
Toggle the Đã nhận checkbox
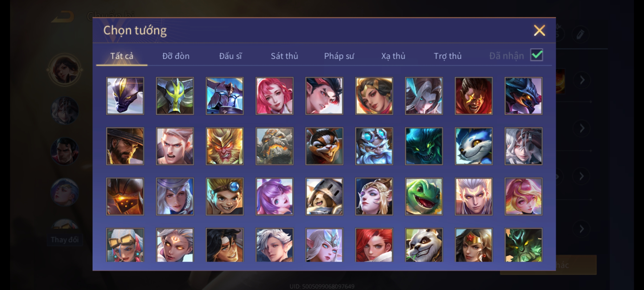click(536, 55)
